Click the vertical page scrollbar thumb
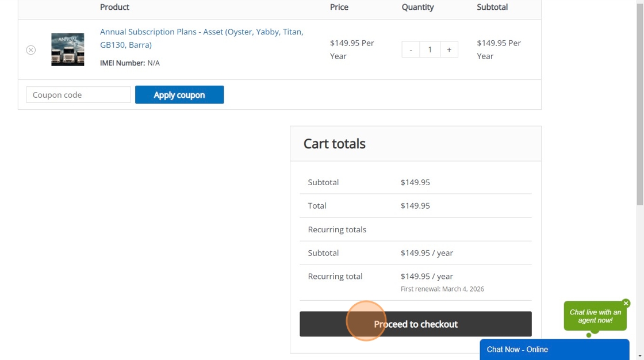The image size is (644, 360). click(640, 104)
